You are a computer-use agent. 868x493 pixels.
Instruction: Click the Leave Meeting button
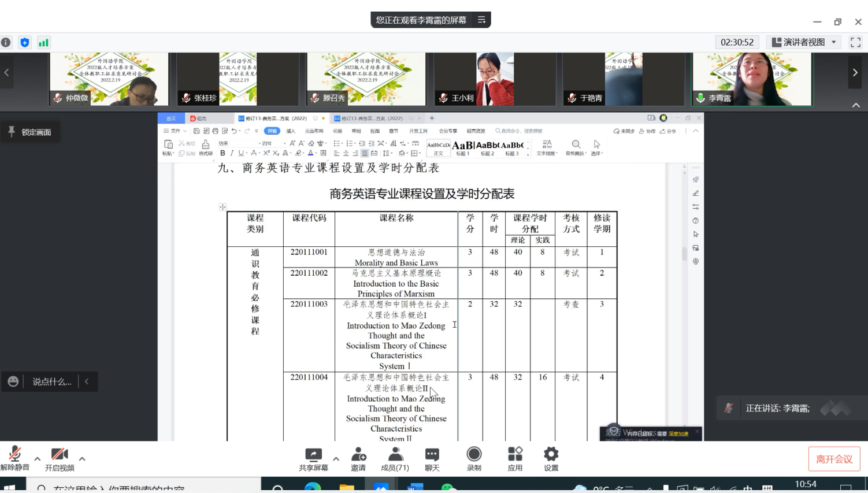coord(834,459)
